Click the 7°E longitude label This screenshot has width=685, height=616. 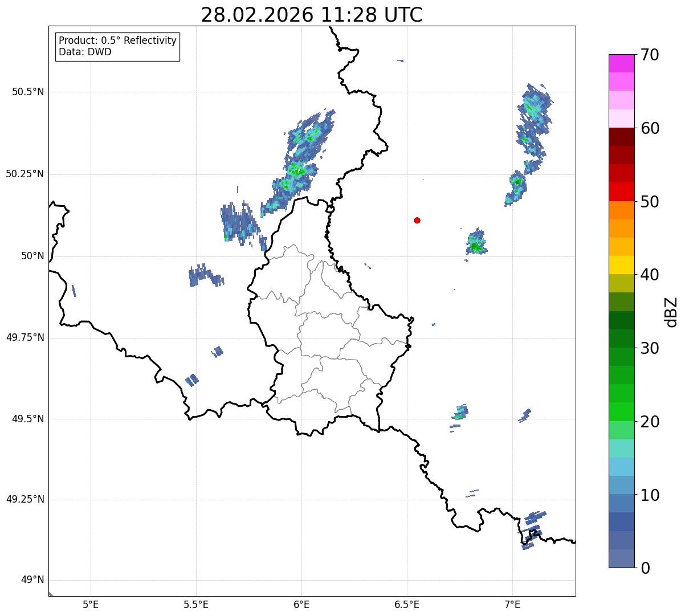[x=512, y=605]
